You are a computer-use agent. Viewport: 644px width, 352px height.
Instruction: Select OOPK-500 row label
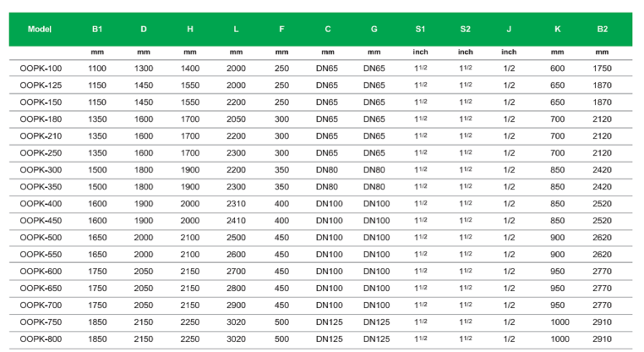[x=41, y=237]
